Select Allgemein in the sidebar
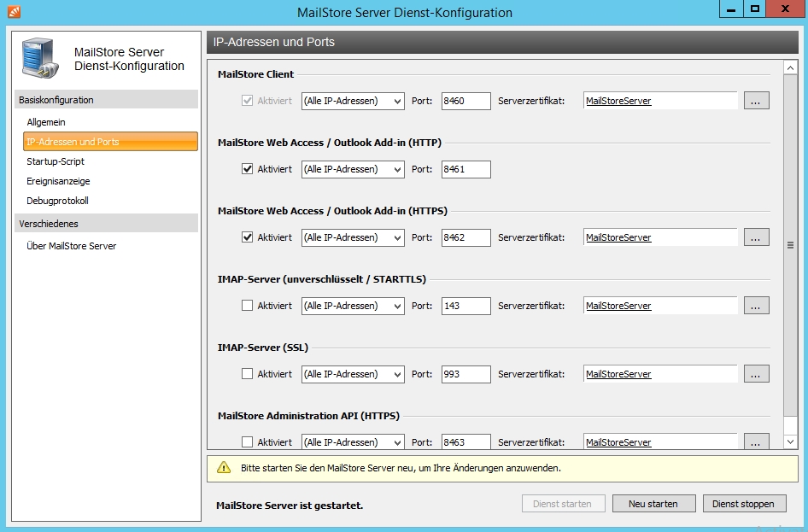 [46, 122]
